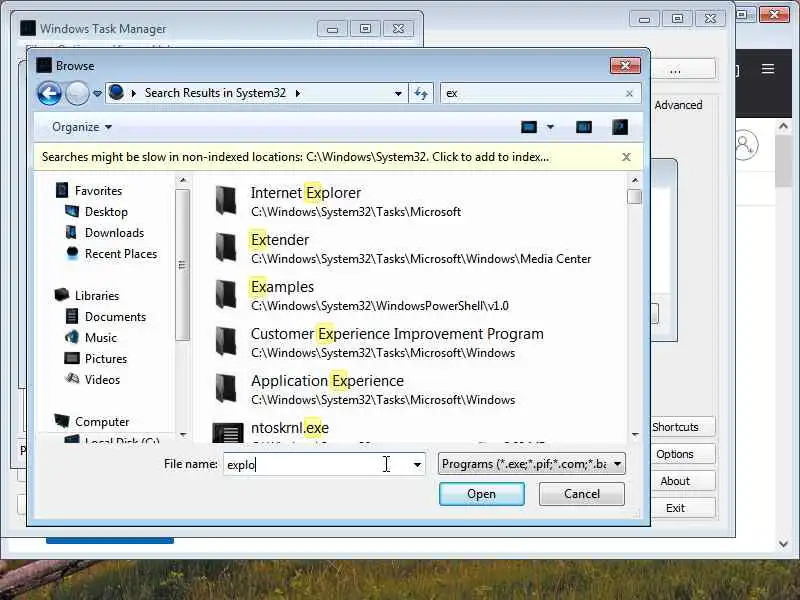
Task: Click the Windows Task Manager title icon
Action: point(28,29)
